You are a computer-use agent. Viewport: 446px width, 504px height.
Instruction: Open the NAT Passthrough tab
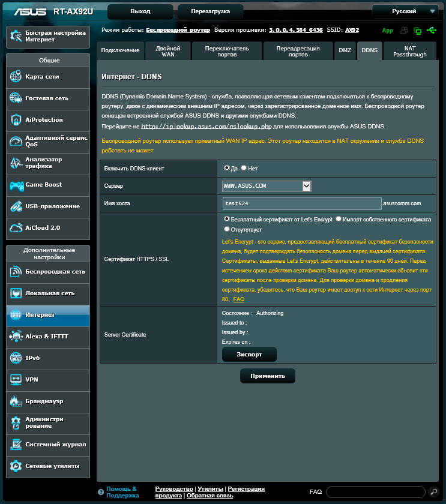409,51
